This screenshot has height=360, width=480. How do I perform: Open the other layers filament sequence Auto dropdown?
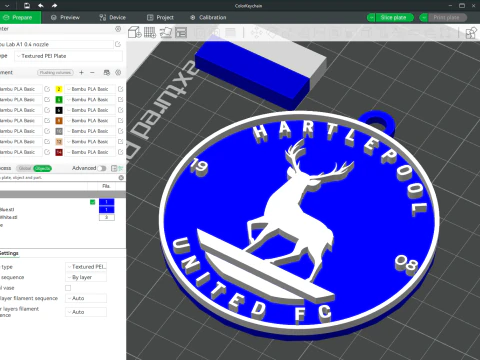86,312
